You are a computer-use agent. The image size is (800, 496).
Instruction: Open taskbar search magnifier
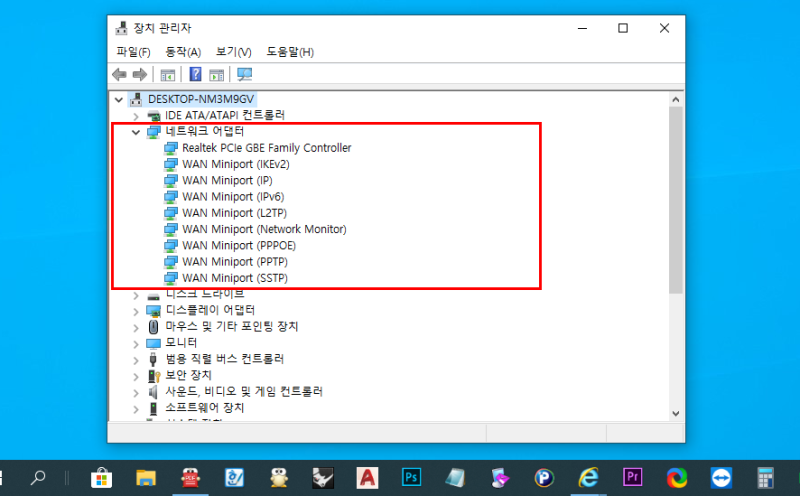click(38, 478)
